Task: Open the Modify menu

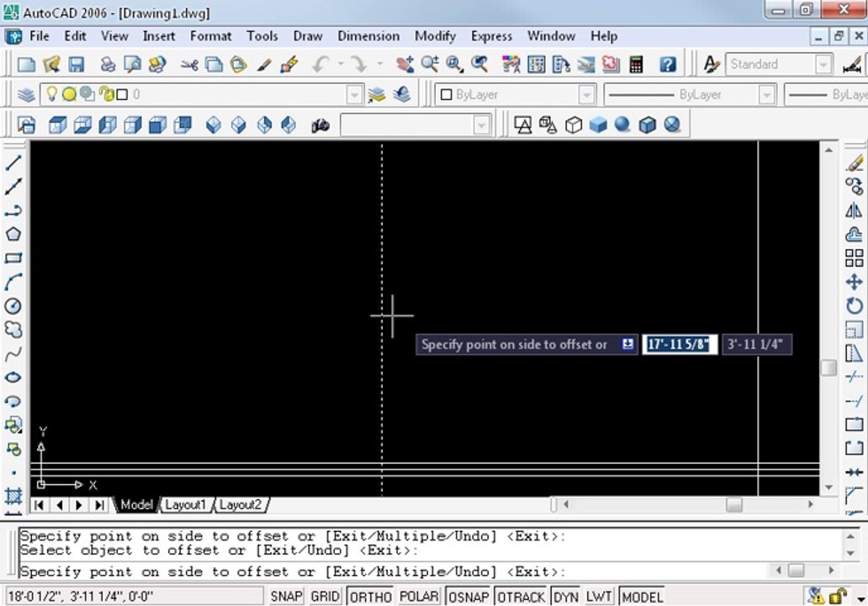Action: point(435,36)
